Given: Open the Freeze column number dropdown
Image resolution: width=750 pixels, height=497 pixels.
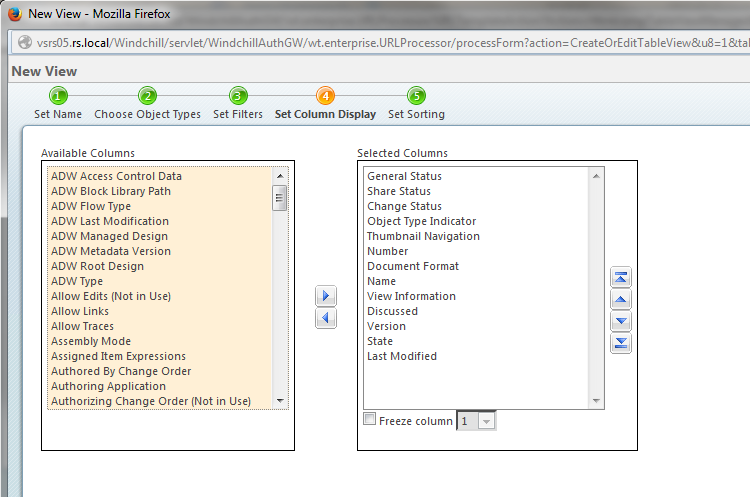Looking at the screenshot, I should point(486,421).
